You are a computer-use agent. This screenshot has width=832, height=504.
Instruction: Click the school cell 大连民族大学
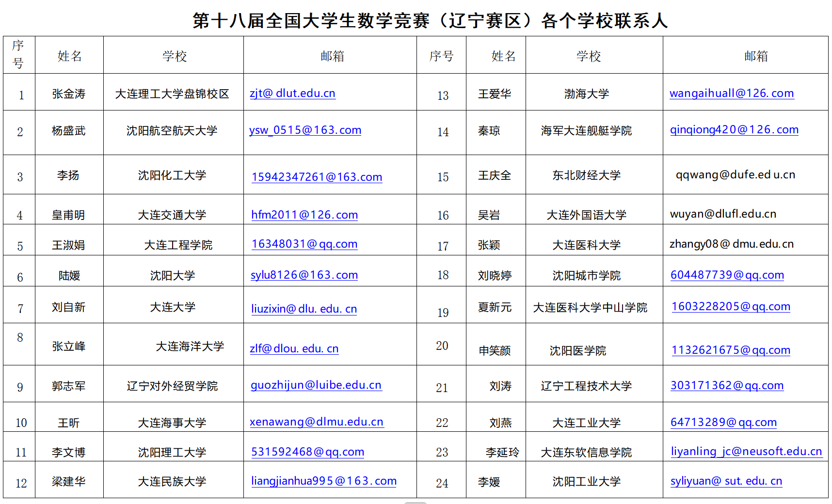[172, 482]
